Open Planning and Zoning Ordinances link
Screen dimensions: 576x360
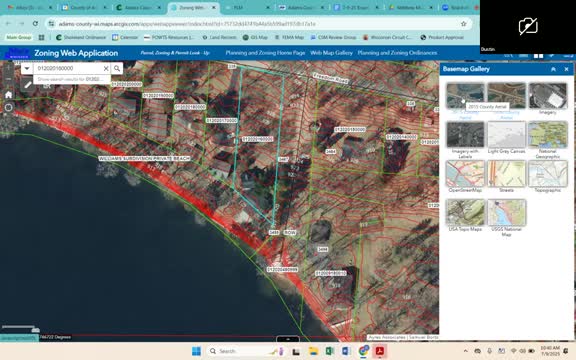pos(397,53)
